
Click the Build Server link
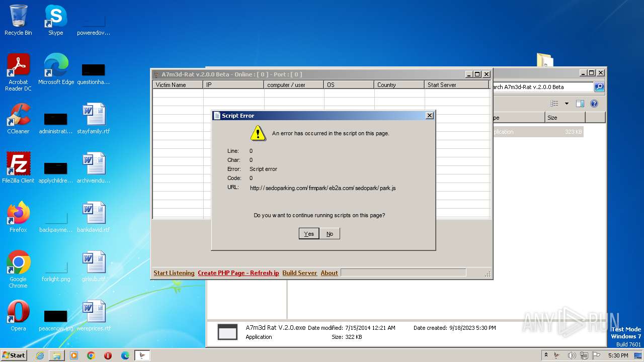tap(300, 273)
